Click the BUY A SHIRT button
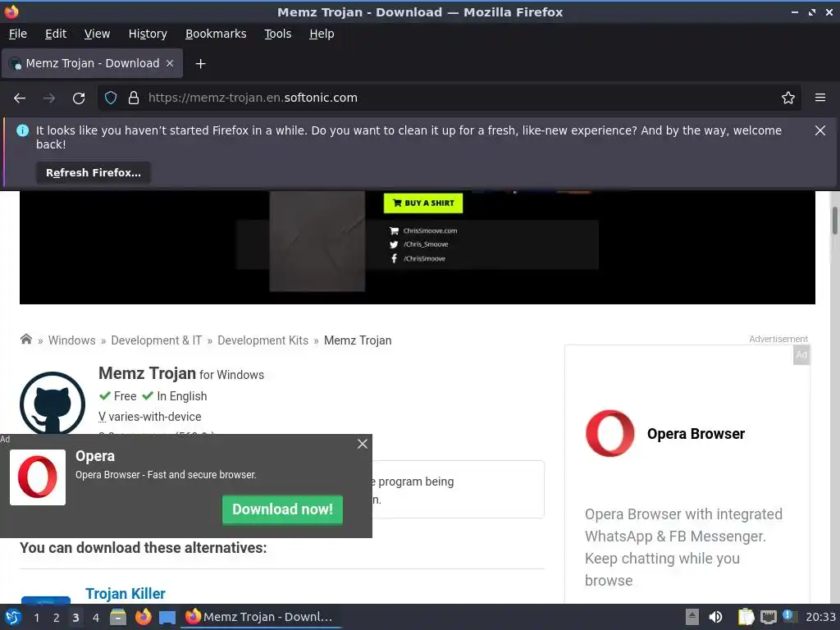Image resolution: width=840 pixels, height=630 pixels. click(x=423, y=203)
